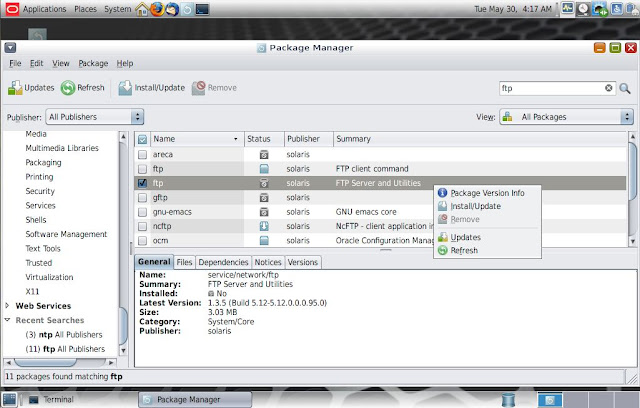Viewport: 640px width, 408px height.
Task: Open the home folder panel icon
Action: point(142,9)
